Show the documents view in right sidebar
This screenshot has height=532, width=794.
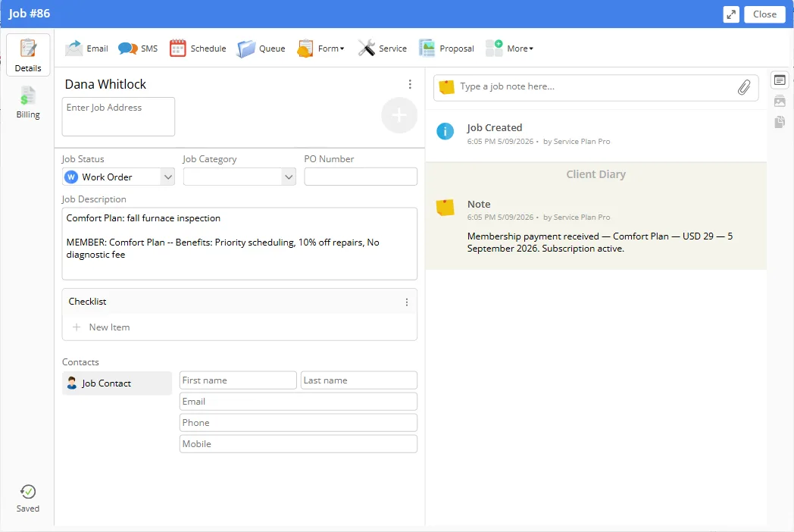(780, 122)
